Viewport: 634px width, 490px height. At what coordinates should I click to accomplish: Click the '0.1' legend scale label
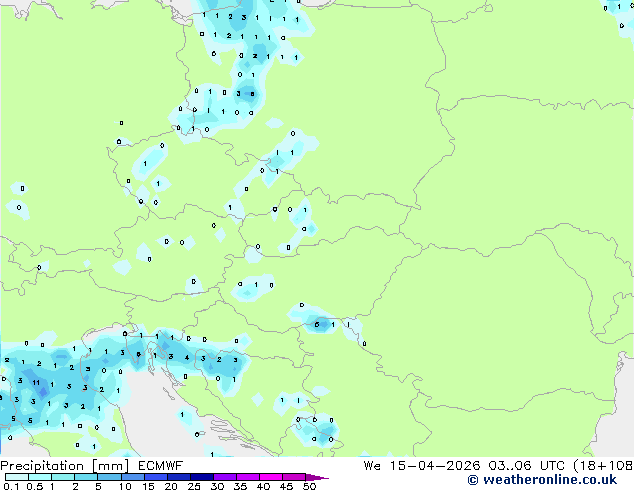11,486
